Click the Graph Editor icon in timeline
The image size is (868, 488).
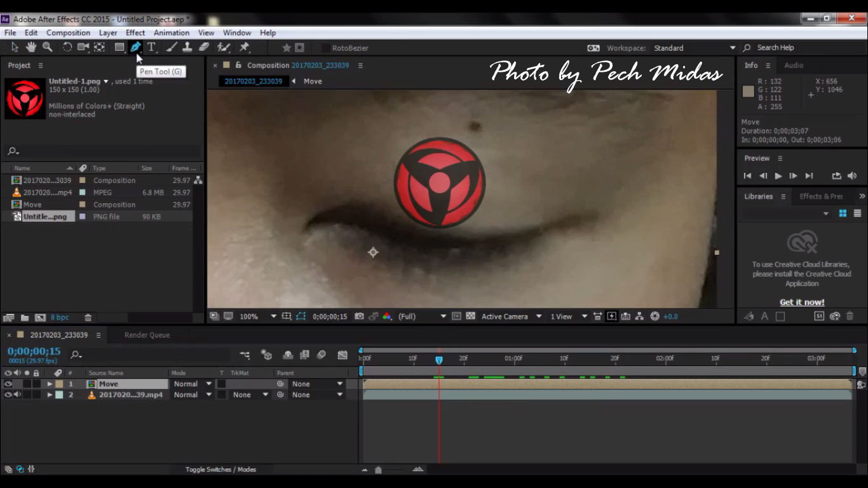(x=342, y=355)
